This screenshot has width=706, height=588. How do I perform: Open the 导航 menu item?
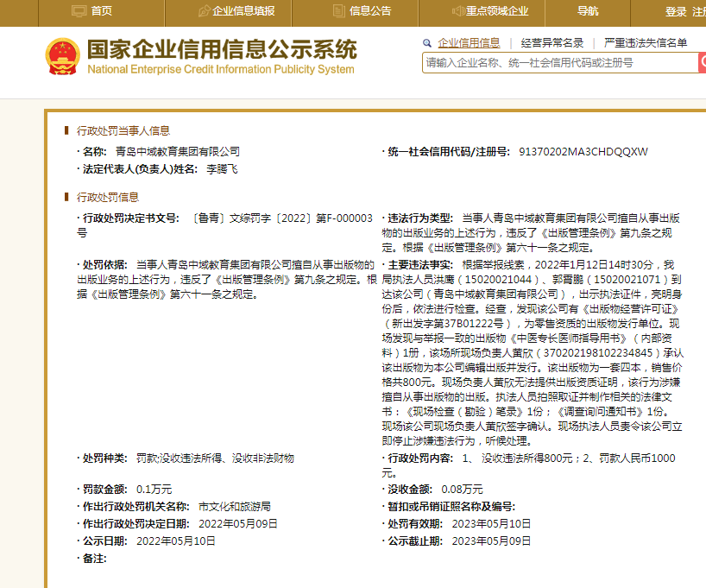[588, 11]
